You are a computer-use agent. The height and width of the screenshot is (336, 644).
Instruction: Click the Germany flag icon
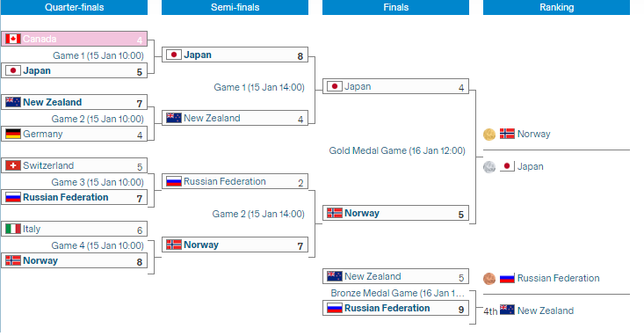click(12, 134)
